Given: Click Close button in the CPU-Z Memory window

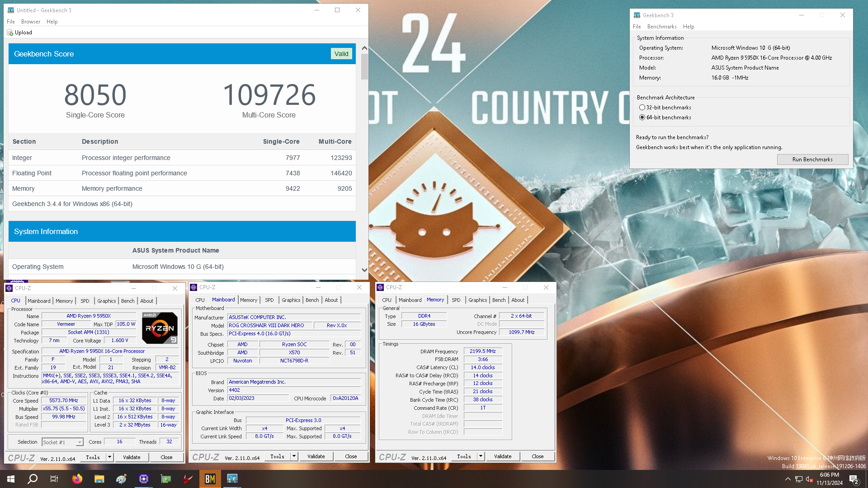Looking at the screenshot, I should point(538,456).
